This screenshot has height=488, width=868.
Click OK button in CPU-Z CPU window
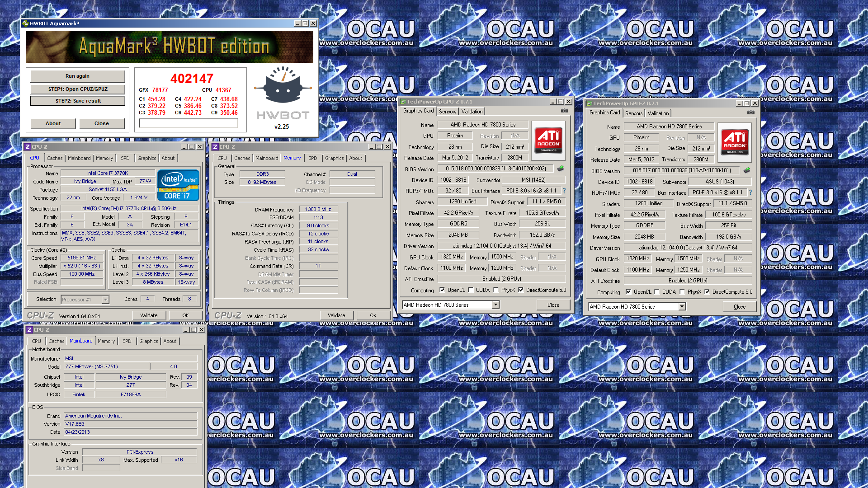point(185,315)
